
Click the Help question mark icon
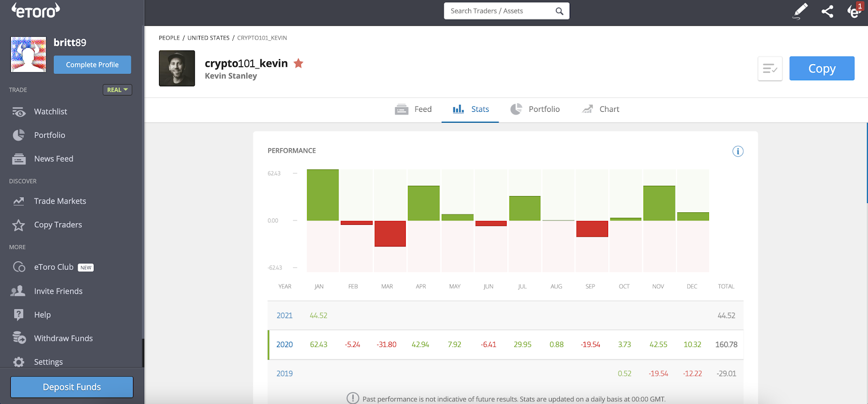19,315
